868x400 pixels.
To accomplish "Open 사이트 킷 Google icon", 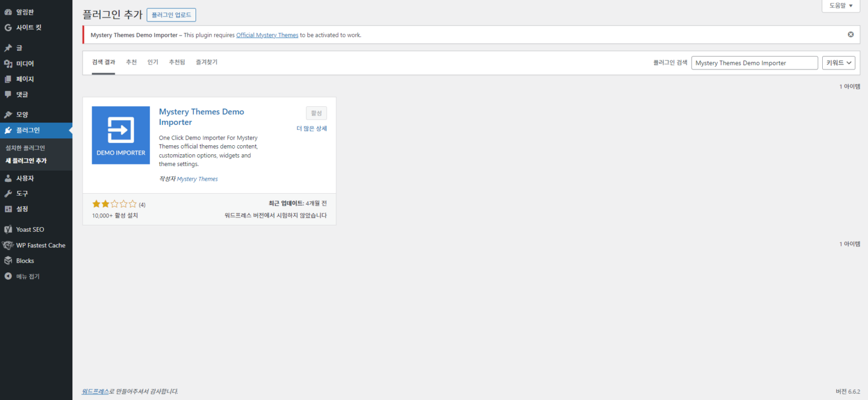I will [8, 27].
